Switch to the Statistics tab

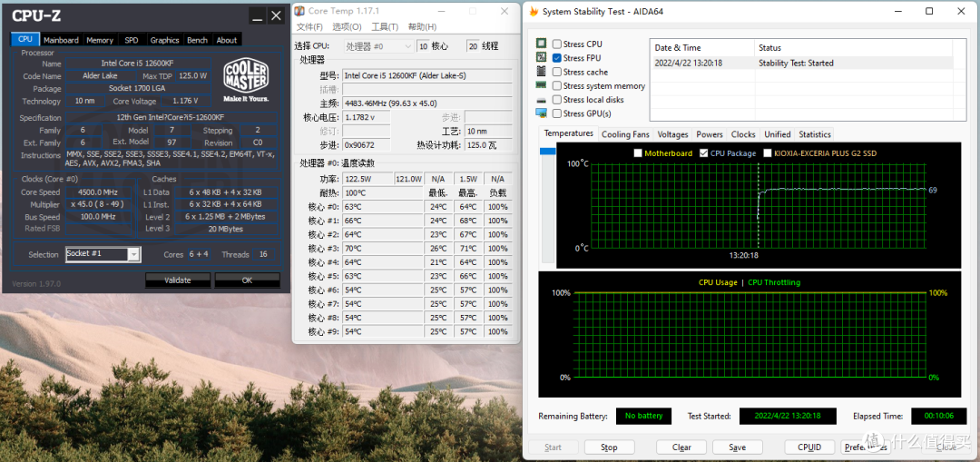pyautogui.click(x=815, y=134)
